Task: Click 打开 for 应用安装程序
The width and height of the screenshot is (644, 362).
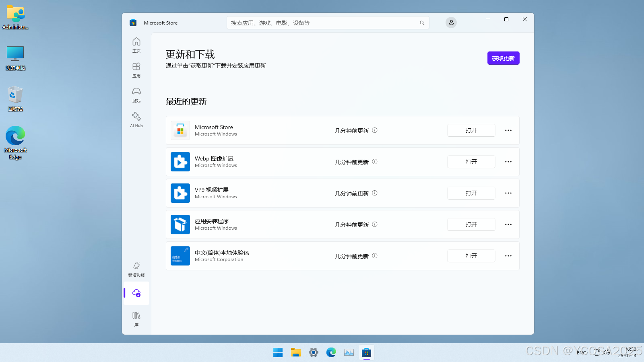Action: (471, 224)
